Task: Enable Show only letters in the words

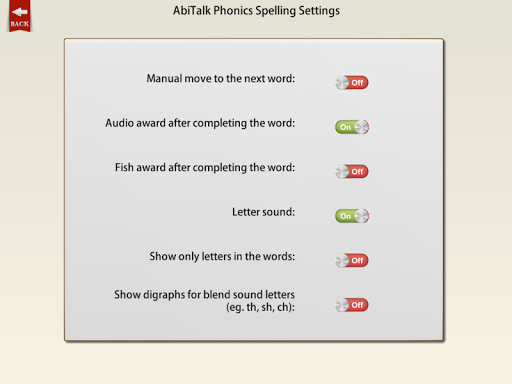Action: [x=352, y=260]
